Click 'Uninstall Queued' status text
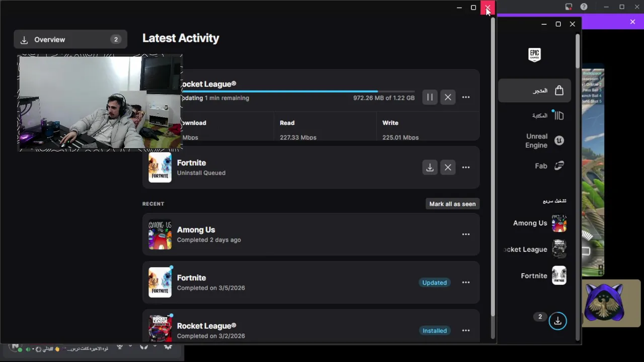This screenshot has width=644, height=362. pos(201,173)
